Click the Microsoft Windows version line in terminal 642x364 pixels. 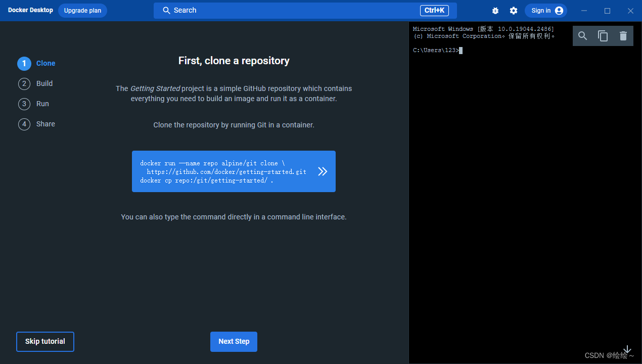pos(483,29)
